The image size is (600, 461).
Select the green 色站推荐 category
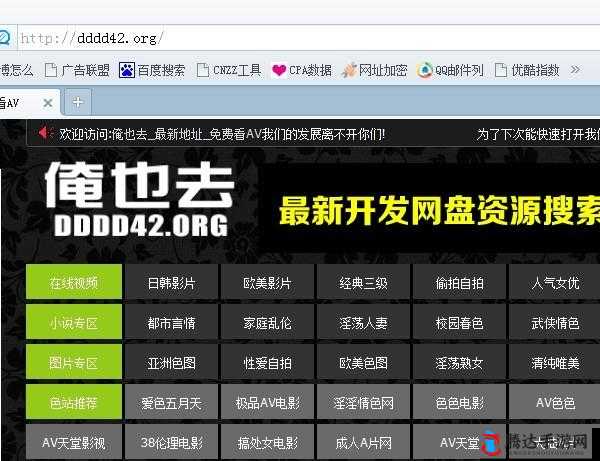tap(74, 401)
